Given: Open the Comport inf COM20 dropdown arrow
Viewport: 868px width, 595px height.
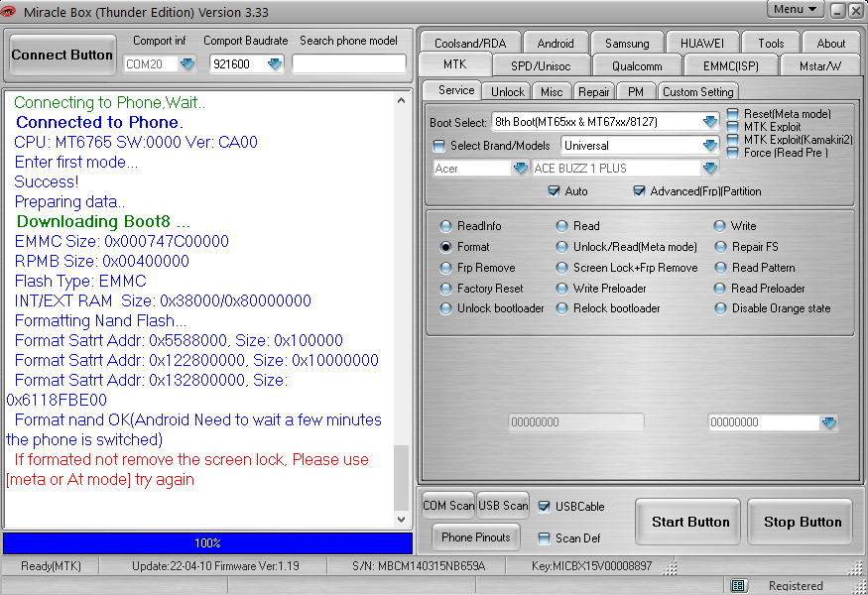Looking at the screenshot, I should point(187,63).
